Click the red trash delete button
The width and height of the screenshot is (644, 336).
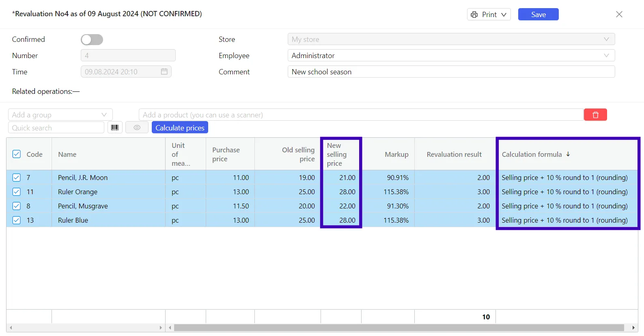click(595, 115)
